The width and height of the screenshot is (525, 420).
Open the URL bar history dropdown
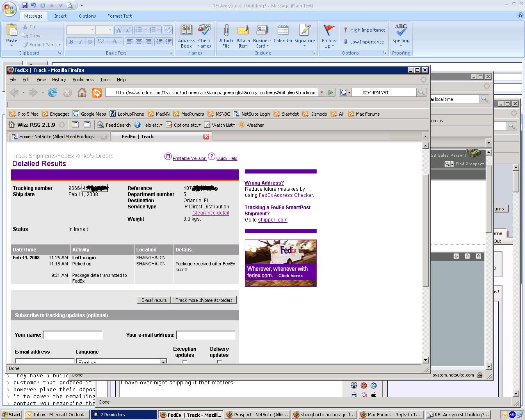coord(322,92)
